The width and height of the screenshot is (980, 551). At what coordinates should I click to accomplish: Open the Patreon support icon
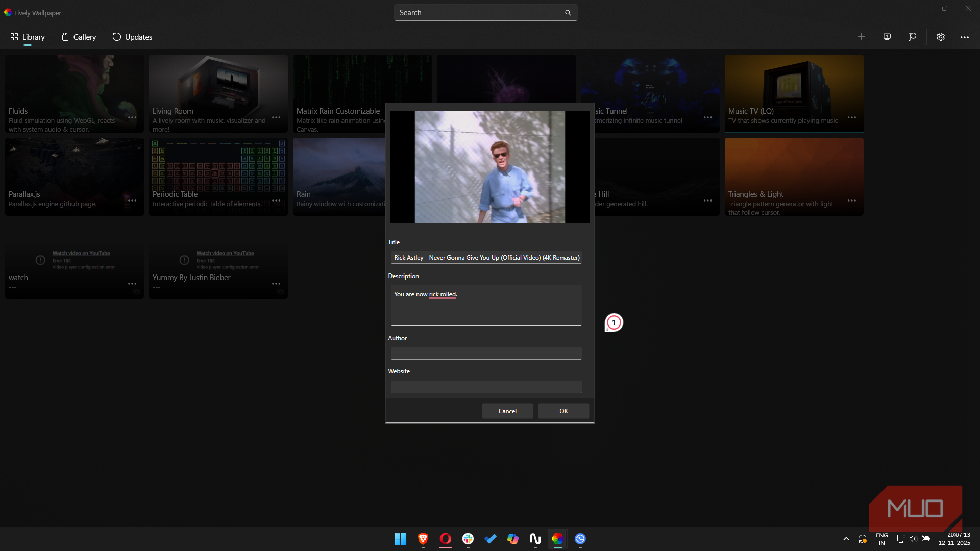point(912,37)
